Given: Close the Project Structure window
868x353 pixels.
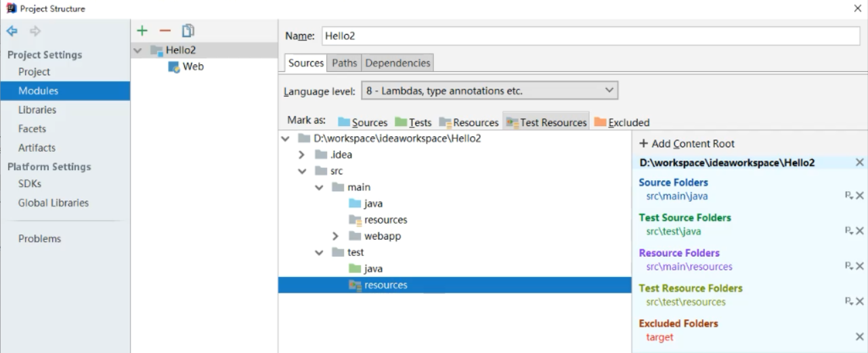Looking at the screenshot, I should [857, 8].
